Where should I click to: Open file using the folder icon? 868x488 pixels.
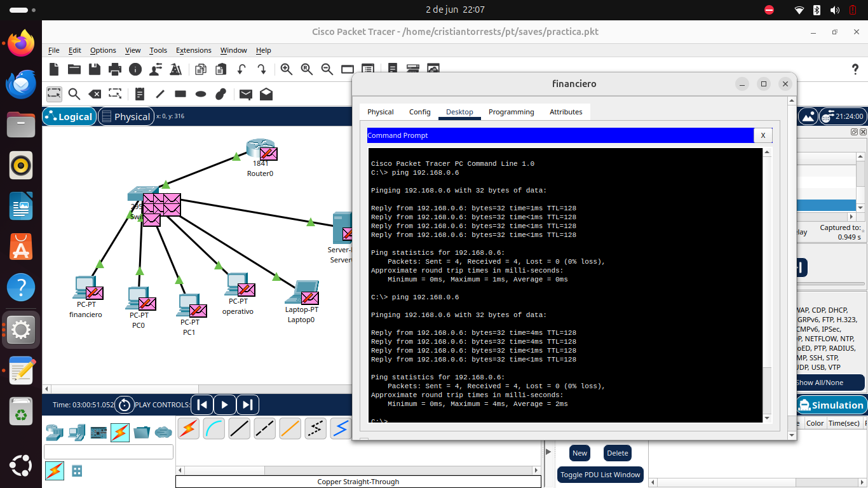click(74, 69)
